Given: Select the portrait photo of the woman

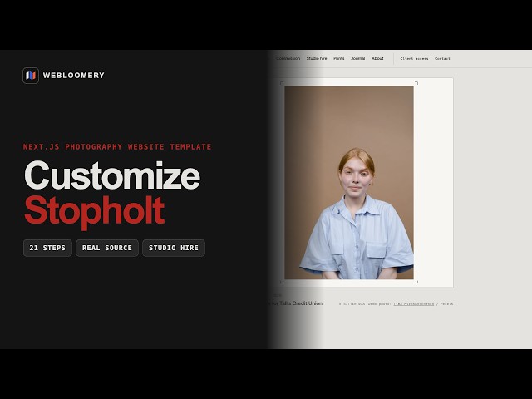Looking at the screenshot, I should [349, 183].
